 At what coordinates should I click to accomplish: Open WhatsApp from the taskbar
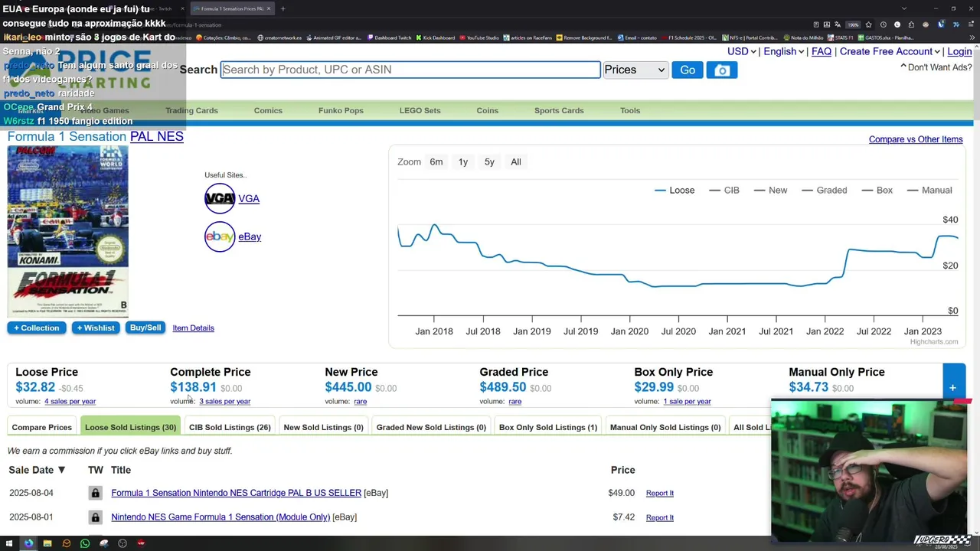click(x=85, y=543)
